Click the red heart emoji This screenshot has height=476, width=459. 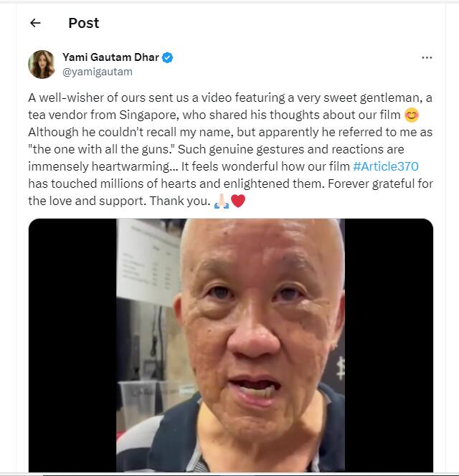point(238,201)
